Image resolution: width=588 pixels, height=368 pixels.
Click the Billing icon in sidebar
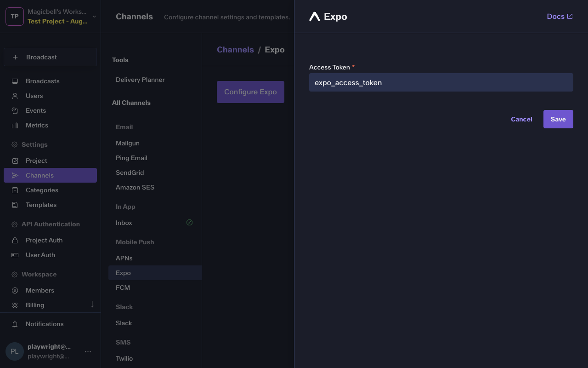click(x=15, y=305)
